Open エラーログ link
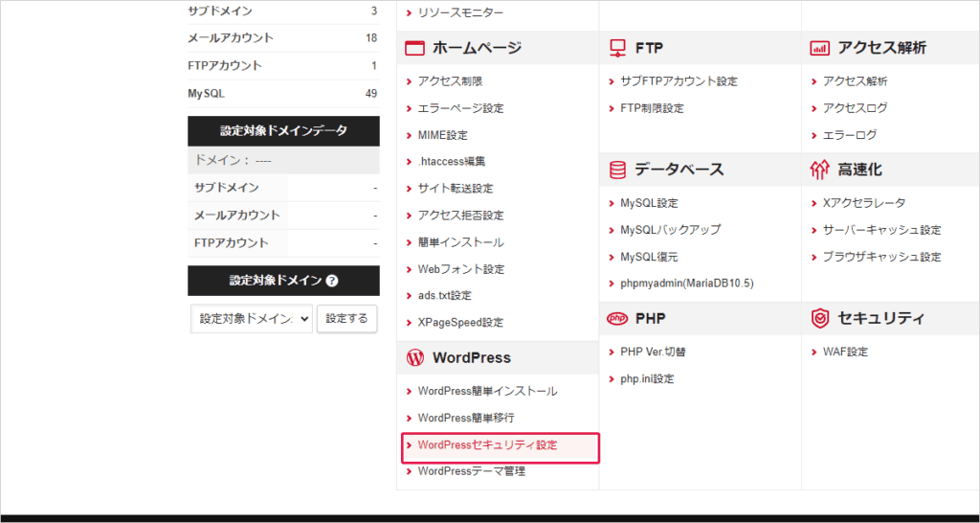The image size is (980, 523). [850, 135]
